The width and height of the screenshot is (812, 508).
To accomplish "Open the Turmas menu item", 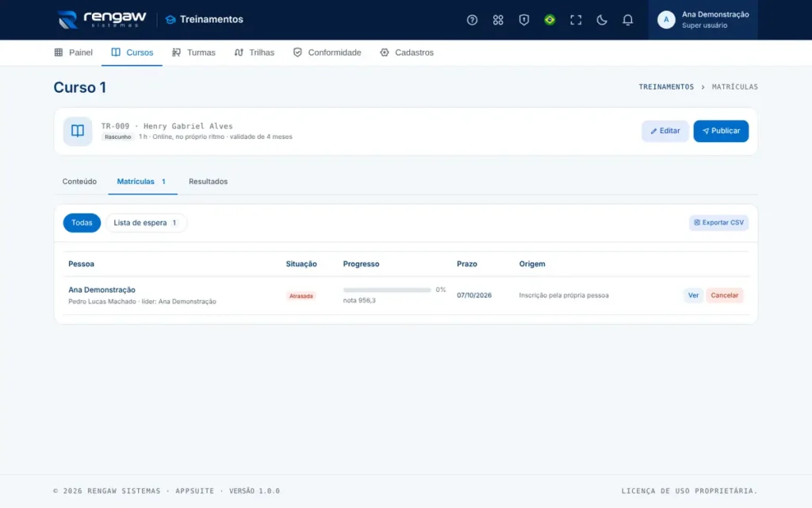I will click(x=193, y=52).
